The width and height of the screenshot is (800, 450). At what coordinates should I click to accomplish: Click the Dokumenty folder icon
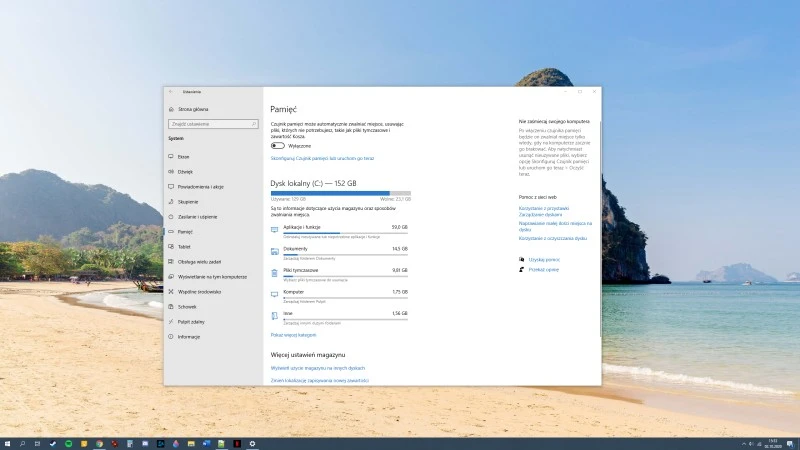pyautogui.click(x=274, y=252)
